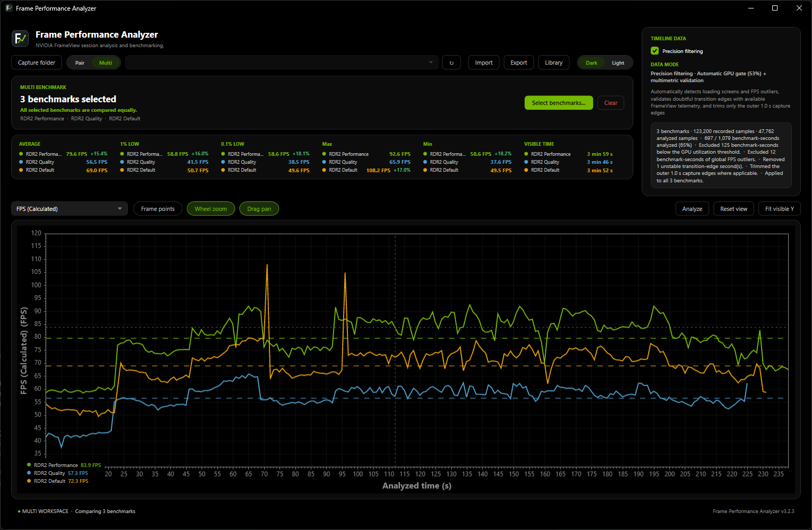Maximize the application window
Screen dimensions: 812x530
[775, 8]
